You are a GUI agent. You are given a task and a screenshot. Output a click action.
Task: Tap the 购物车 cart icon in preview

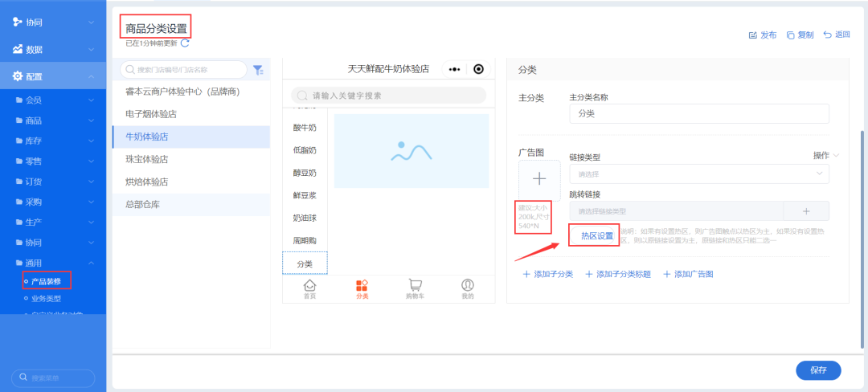[415, 285]
